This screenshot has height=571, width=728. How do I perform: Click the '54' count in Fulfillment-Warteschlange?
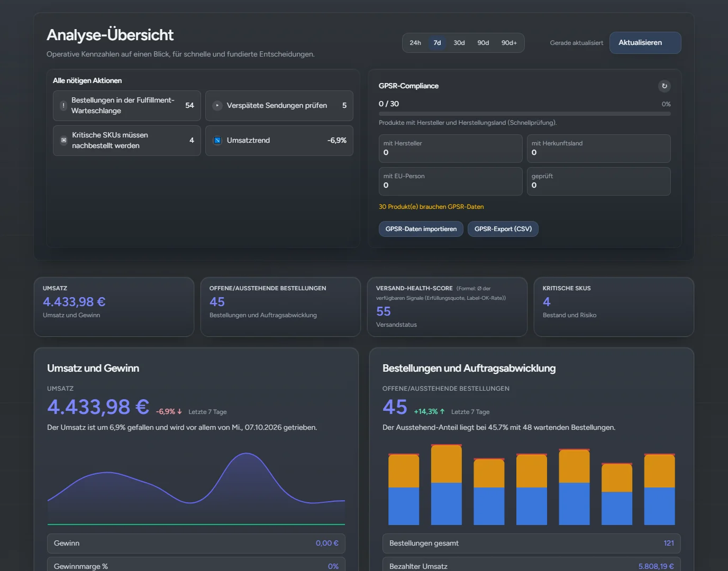[x=189, y=105]
